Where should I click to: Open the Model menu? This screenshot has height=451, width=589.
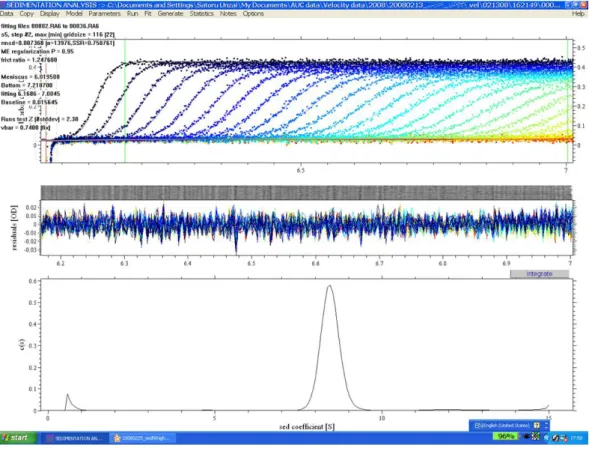[x=74, y=14]
